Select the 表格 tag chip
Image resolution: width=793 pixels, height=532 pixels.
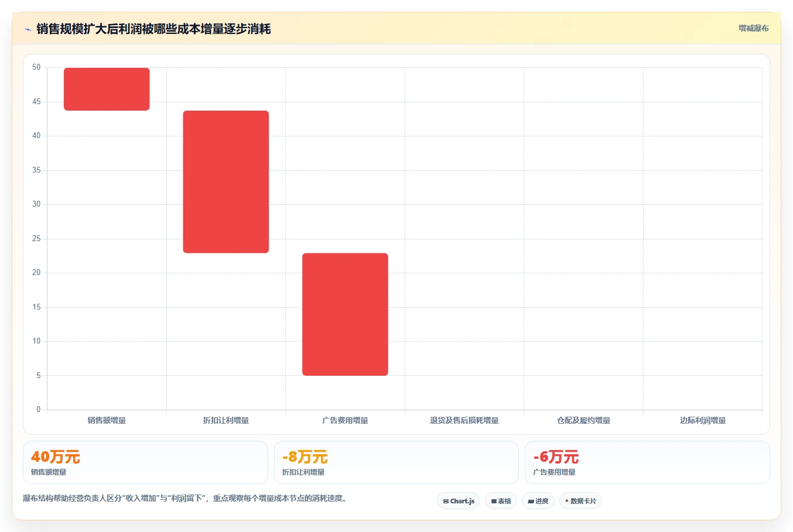(x=501, y=501)
